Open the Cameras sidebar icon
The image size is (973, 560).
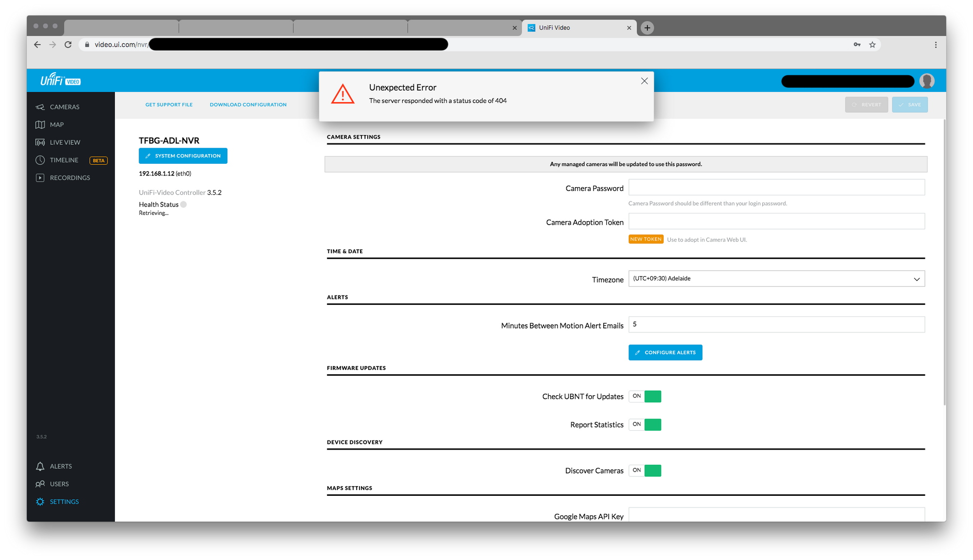coord(40,107)
